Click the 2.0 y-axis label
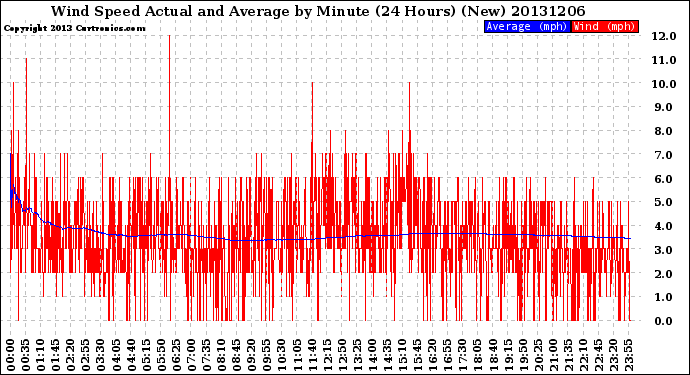 point(664,274)
